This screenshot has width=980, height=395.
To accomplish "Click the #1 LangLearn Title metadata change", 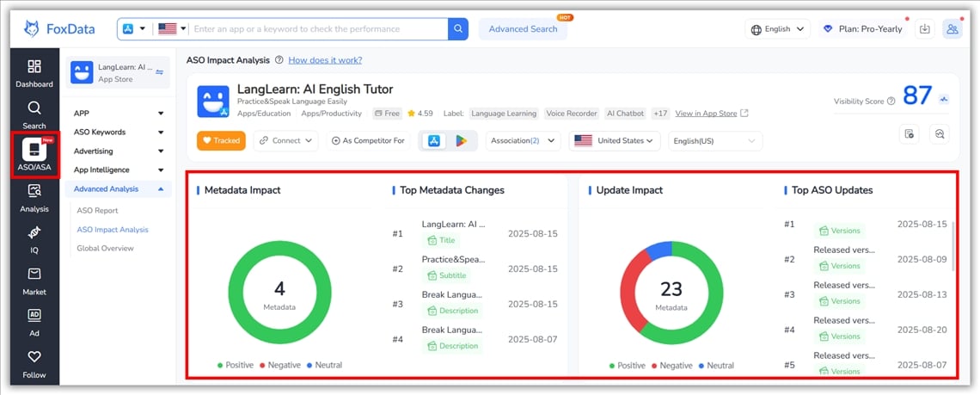I will pyautogui.click(x=475, y=233).
